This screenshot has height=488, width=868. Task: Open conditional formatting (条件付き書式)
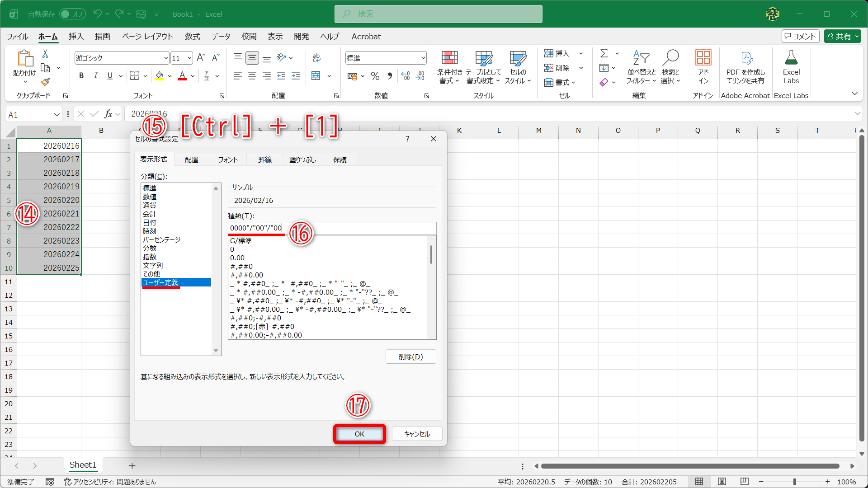click(449, 67)
